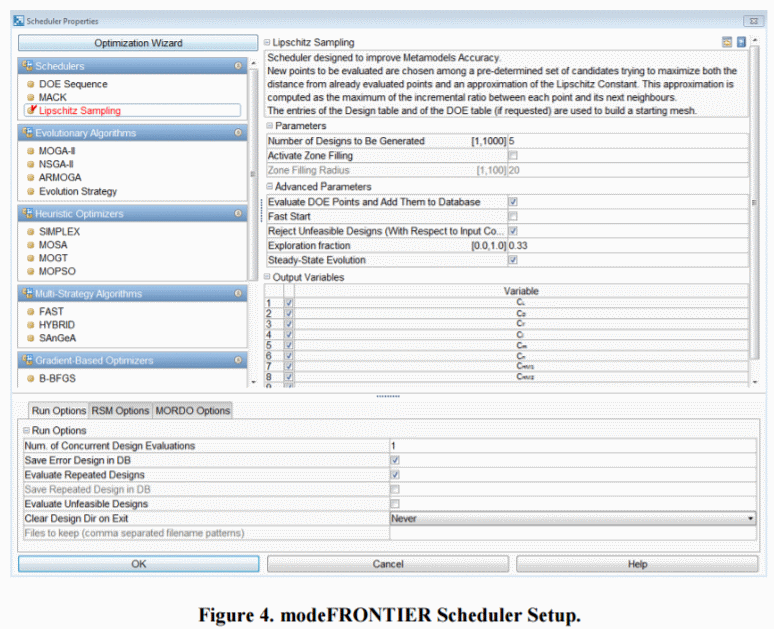The height and width of the screenshot is (629, 774).
Task: Click the ARMOGA algorithm bullet icon
Action: 31,178
